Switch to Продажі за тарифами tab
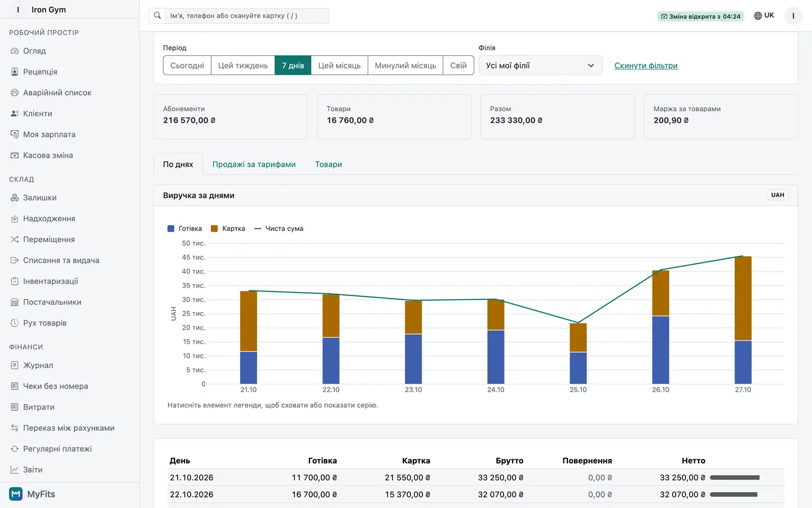 point(254,164)
